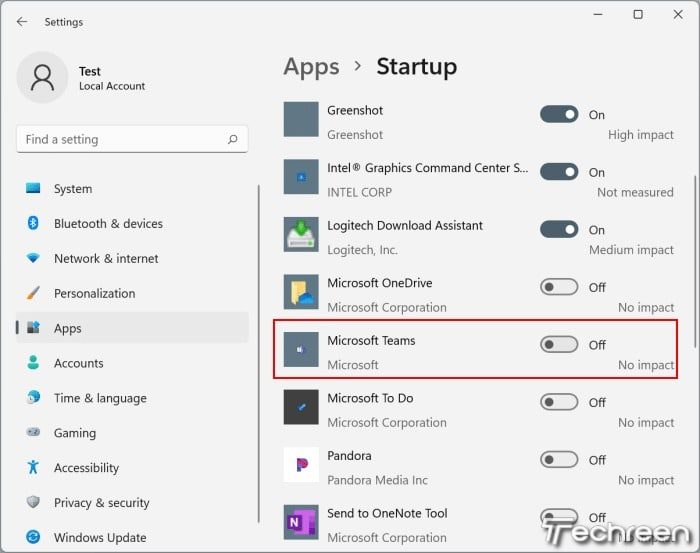Open Network & internet settings
The width and height of the screenshot is (700, 553).
[132, 258]
